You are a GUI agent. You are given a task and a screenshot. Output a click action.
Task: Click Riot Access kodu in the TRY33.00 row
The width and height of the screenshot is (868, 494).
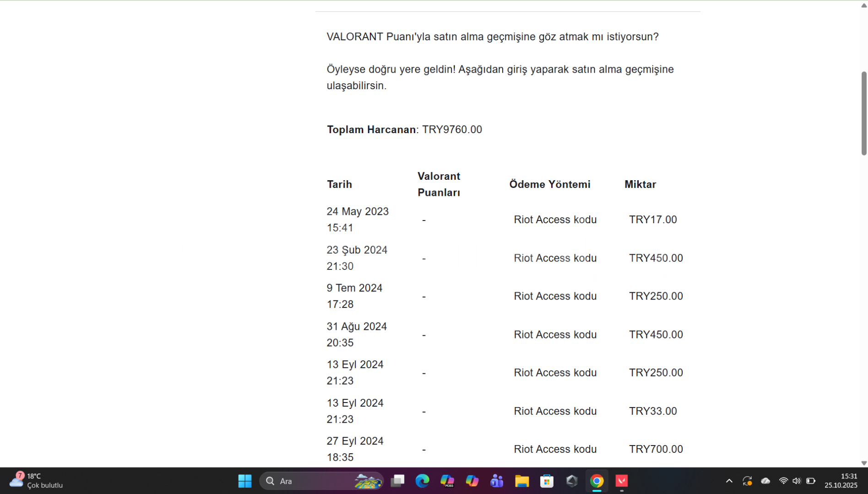point(555,411)
